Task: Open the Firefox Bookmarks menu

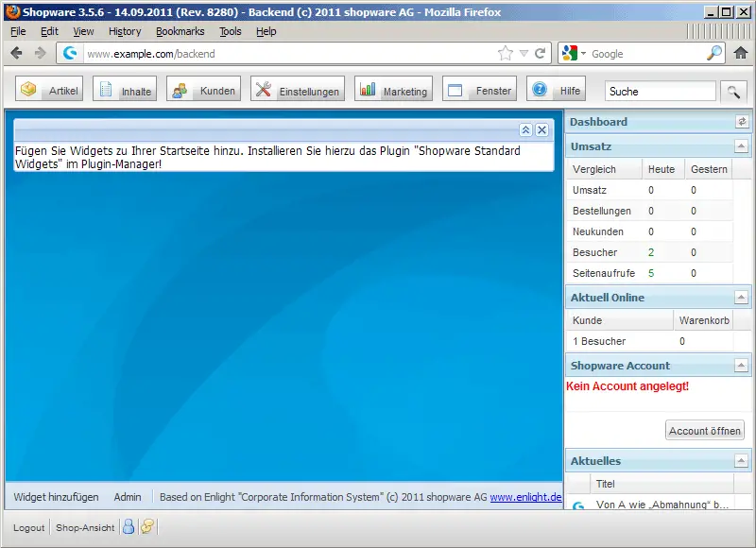Action: tap(180, 31)
